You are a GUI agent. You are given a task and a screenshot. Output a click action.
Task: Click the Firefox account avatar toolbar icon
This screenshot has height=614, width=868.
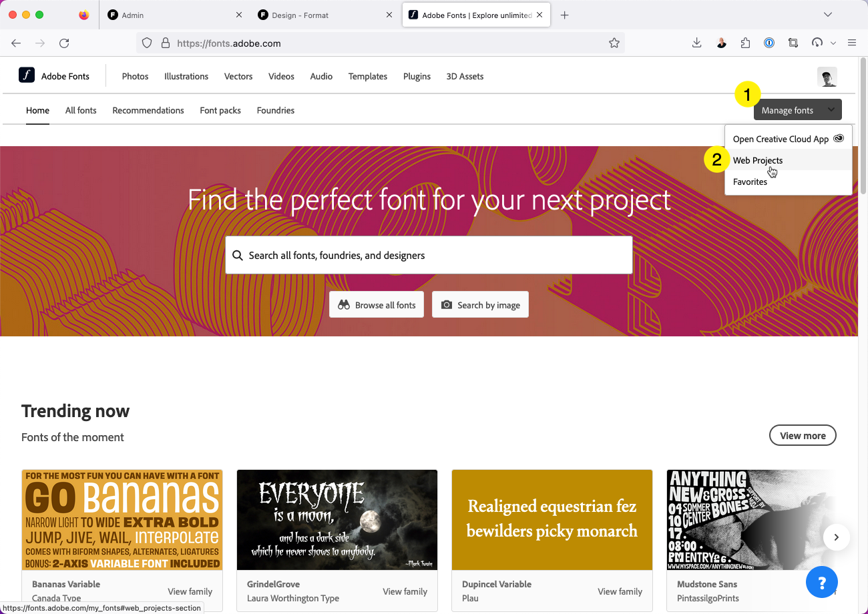[721, 43]
